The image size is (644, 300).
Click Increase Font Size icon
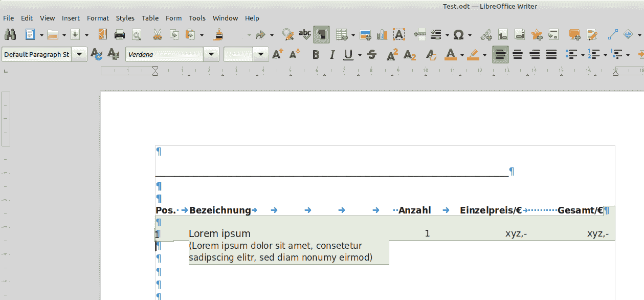point(277,54)
